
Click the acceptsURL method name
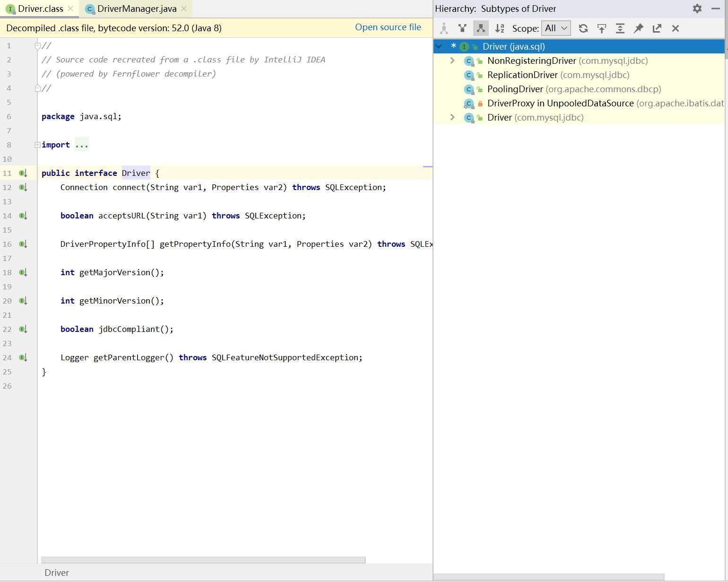click(122, 216)
